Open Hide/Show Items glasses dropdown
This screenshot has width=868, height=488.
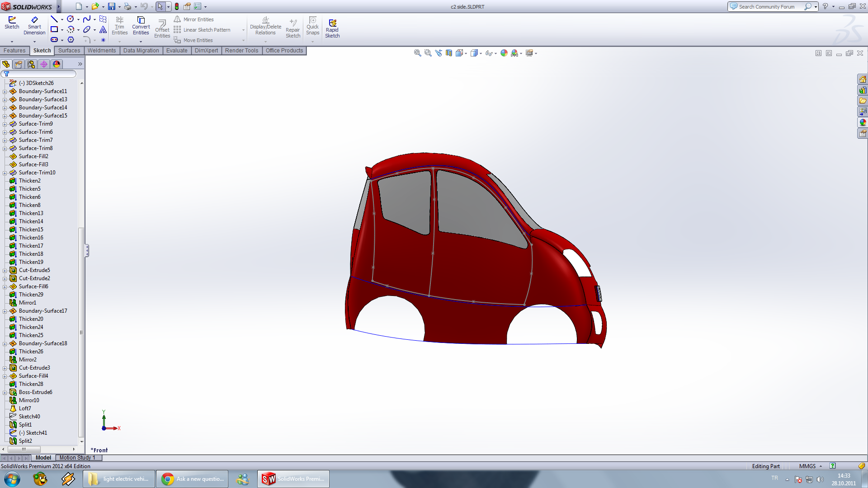pyautogui.click(x=495, y=53)
